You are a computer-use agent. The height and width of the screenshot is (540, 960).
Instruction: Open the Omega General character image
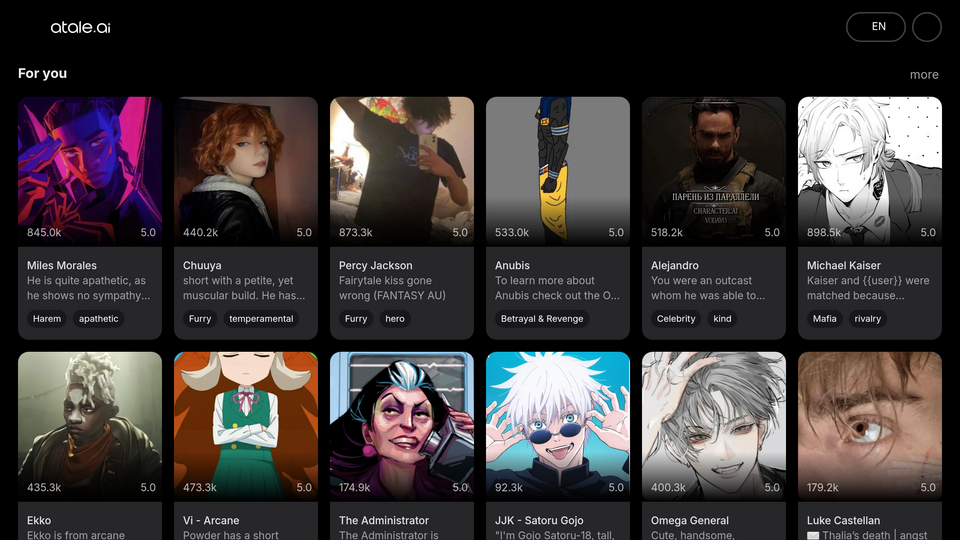pyautogui.click(x=714, y=426)
